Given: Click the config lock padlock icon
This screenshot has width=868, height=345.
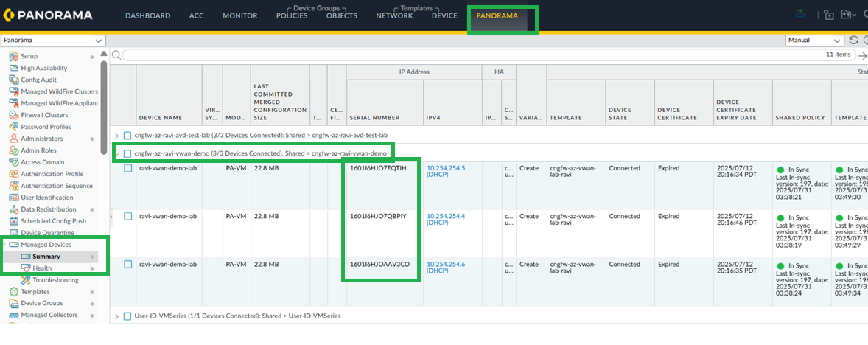Looking at the screenshot, I should (829, 15).
